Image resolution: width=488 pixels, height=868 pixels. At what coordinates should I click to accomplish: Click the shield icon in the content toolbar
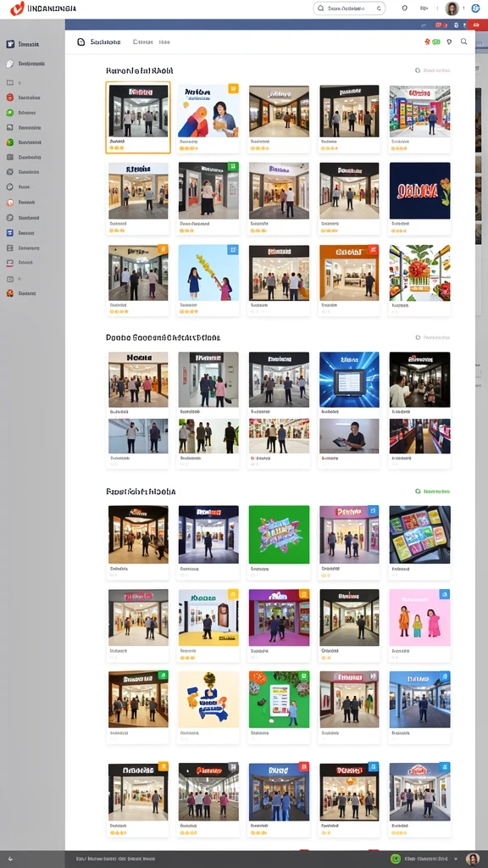(449, 42)
